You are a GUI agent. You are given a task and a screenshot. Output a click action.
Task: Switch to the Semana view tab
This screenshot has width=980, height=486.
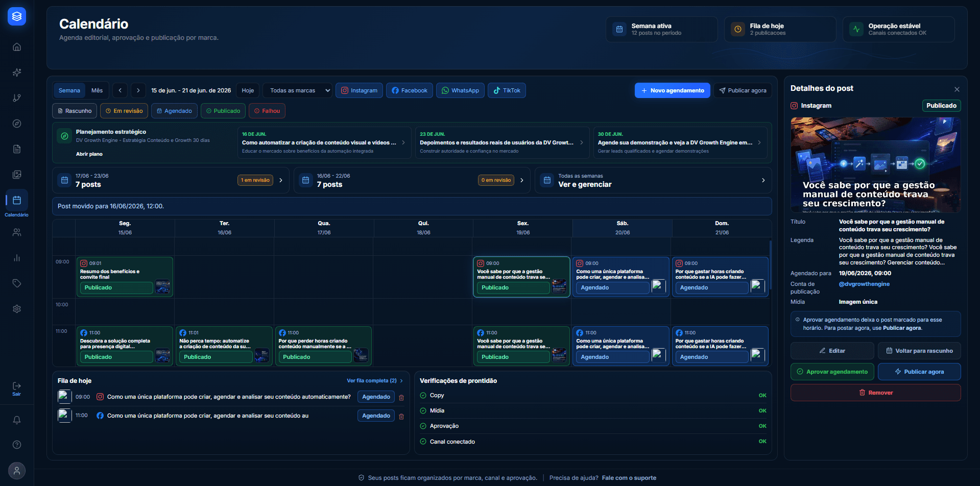pos(69,90)
